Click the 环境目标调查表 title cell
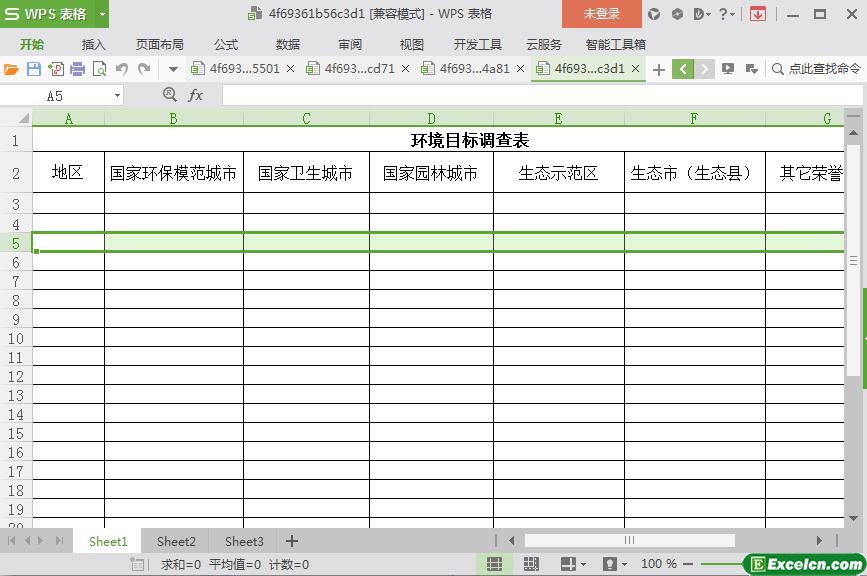This screenshot has height=576, width=867. point(470,140)
